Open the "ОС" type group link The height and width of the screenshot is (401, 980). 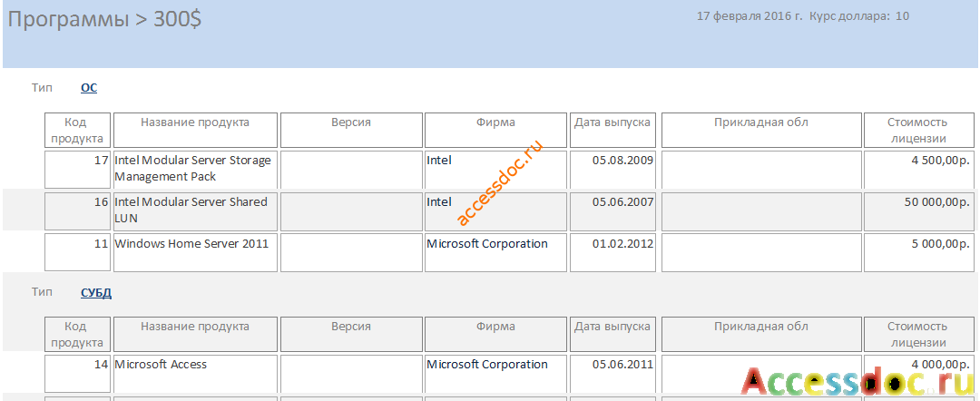(89, 88)
